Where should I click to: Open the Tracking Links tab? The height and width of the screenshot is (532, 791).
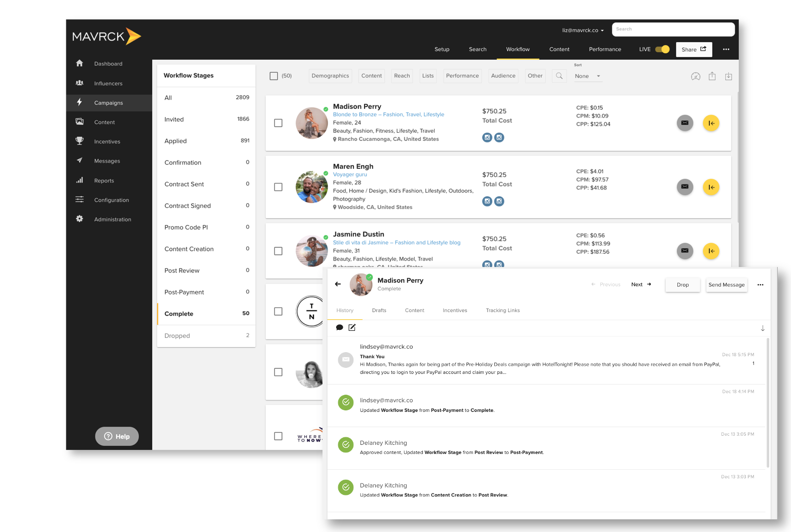coord(502,311)
